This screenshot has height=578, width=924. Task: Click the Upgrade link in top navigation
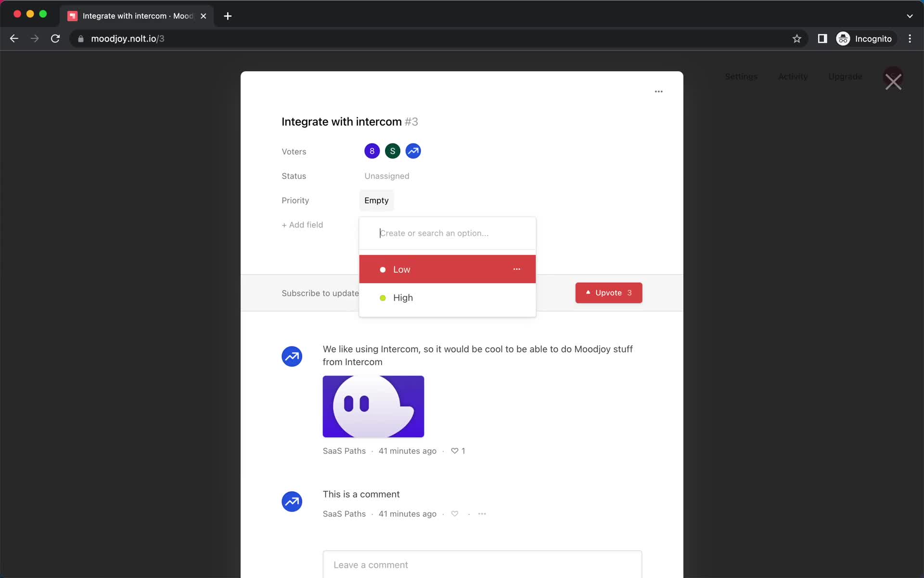[x=845, y=76]
